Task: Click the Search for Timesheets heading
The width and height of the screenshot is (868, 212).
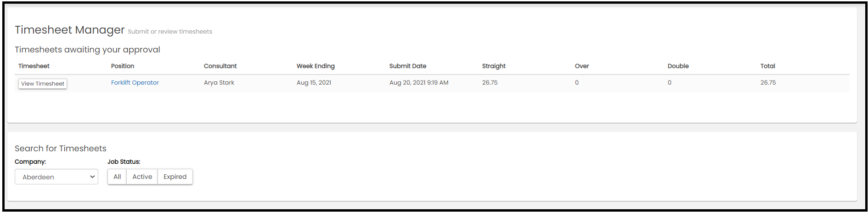Action: [x=61, y=149]
